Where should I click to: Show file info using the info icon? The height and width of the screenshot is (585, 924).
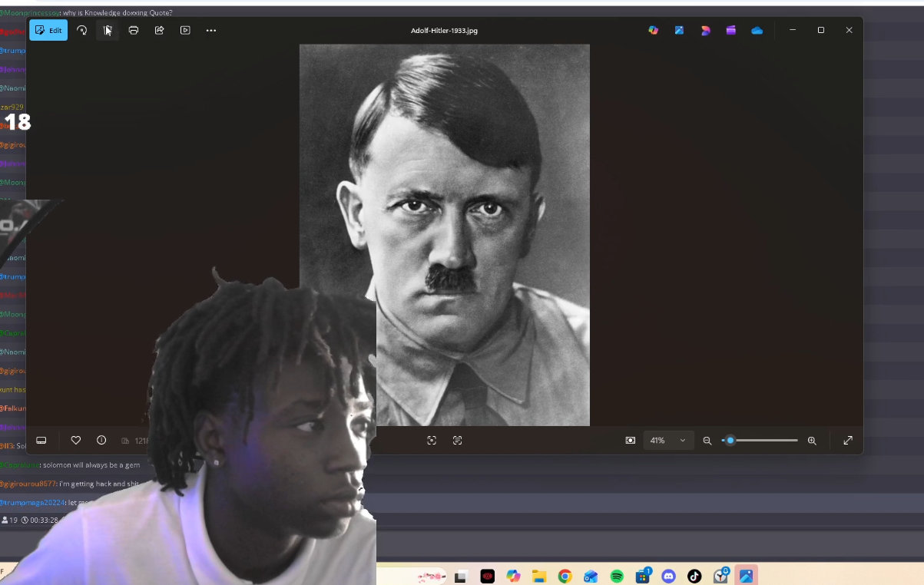pos(101,440)
